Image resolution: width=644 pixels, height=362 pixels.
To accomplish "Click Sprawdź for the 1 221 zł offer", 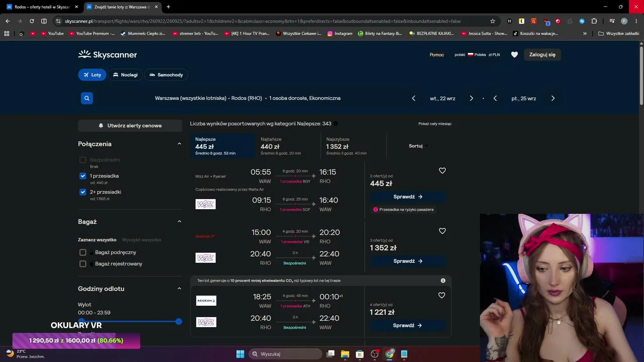I will point(408,326).
